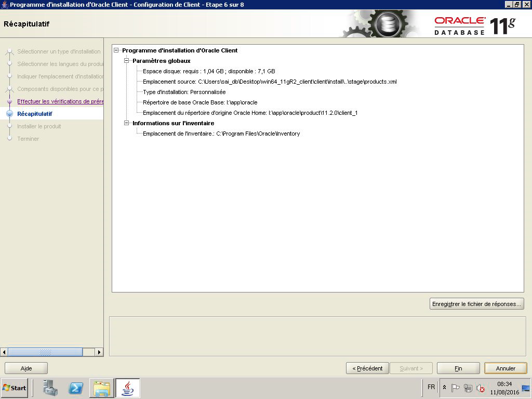532x399 pixels.
Task: Collapse the Paramètres globaux tree node
Action: pos(127,61)
